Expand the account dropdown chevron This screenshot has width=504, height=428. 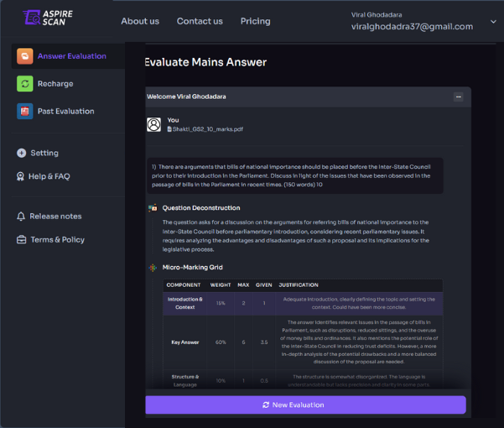click(492, 22)
